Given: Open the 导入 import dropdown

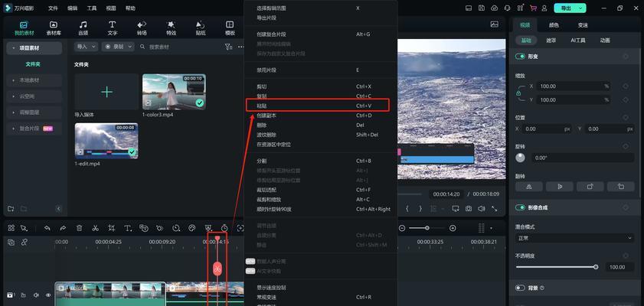Looking at the screenshot, I should [86, 47].
